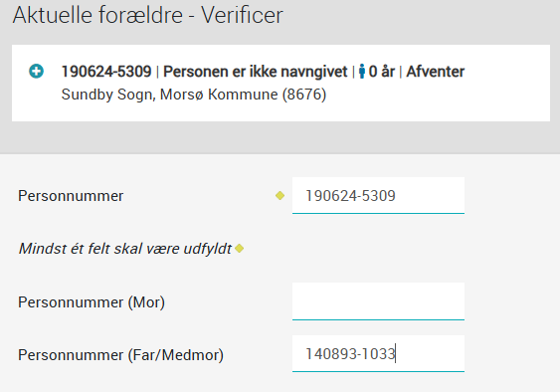Screen dimensions: 560x392
Task: Click the teal underline of Mor field
Action: [378, 319]
